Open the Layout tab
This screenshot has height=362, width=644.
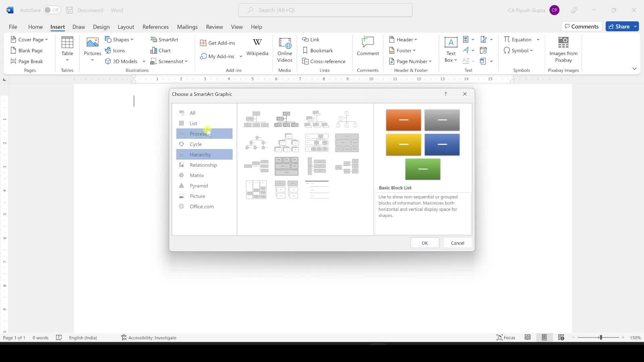[x=126, y=27]
